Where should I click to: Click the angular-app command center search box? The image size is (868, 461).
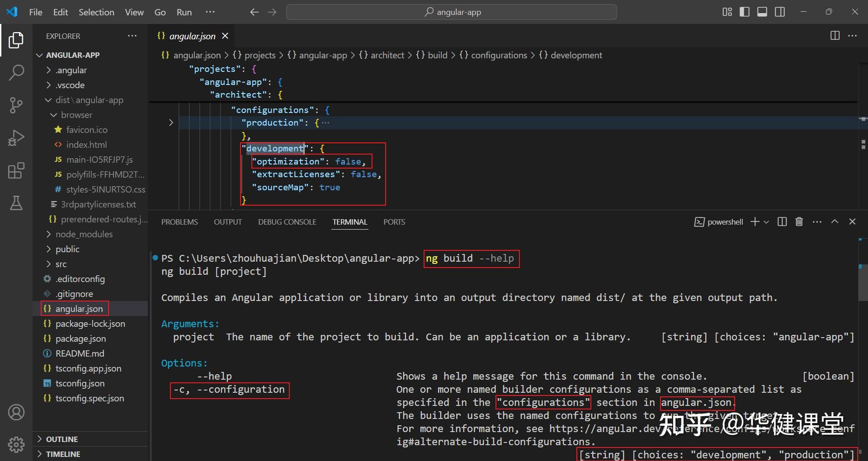pos(451,12)
